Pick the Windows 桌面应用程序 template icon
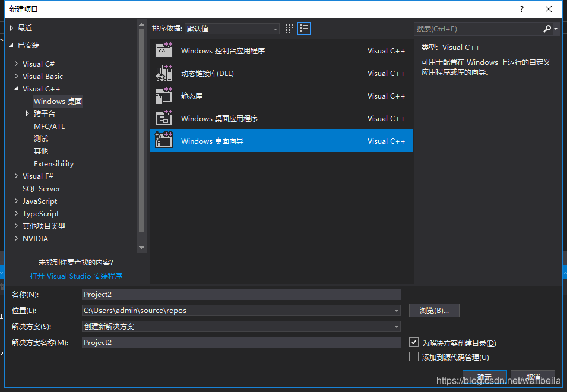Image resolution: width=567 pixels, height=392 pixels. click(164, 118)
